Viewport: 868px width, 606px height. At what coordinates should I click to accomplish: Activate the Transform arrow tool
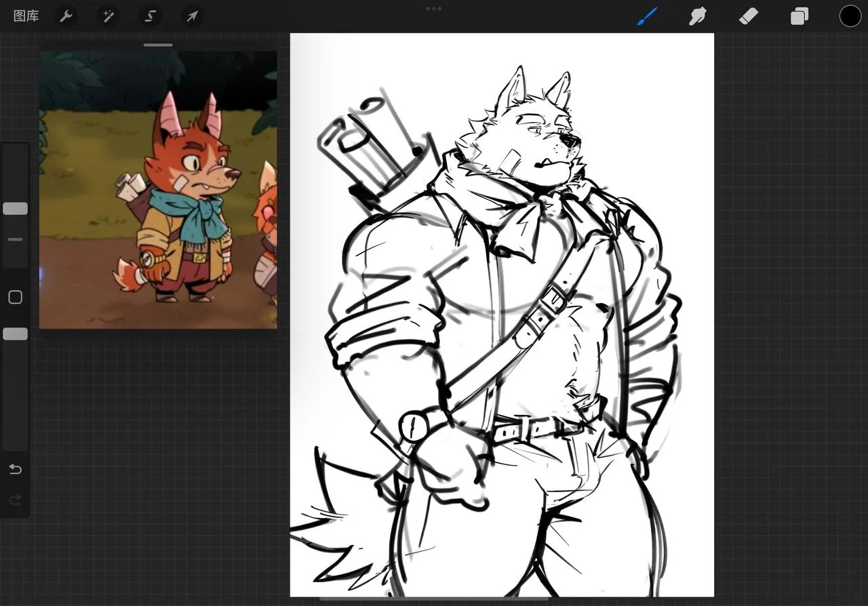tap(192, 16)
